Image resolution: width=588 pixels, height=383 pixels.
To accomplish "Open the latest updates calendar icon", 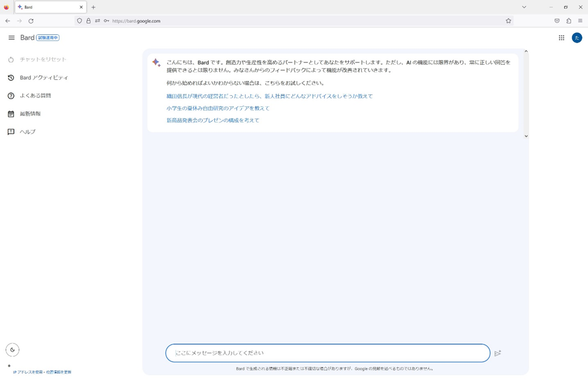I will (x=11, y=113).
